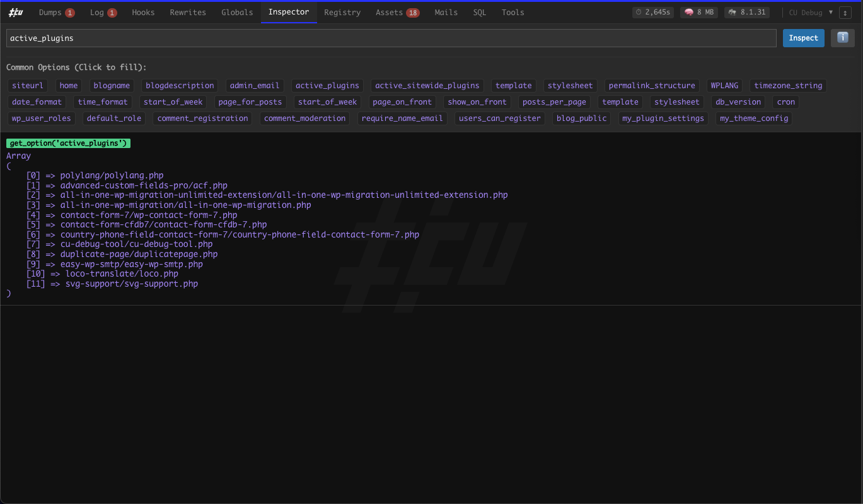Fill the admin_email common option
Viewport: 863px width, 504px height.
(254, 85)
